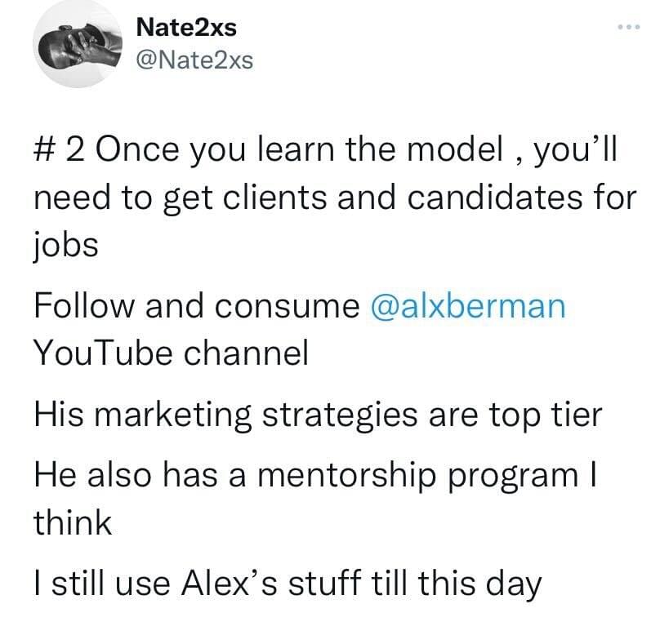Click the word 'strategies' in the tweet
The image size is (660, 644).
(x=340, y=416)
